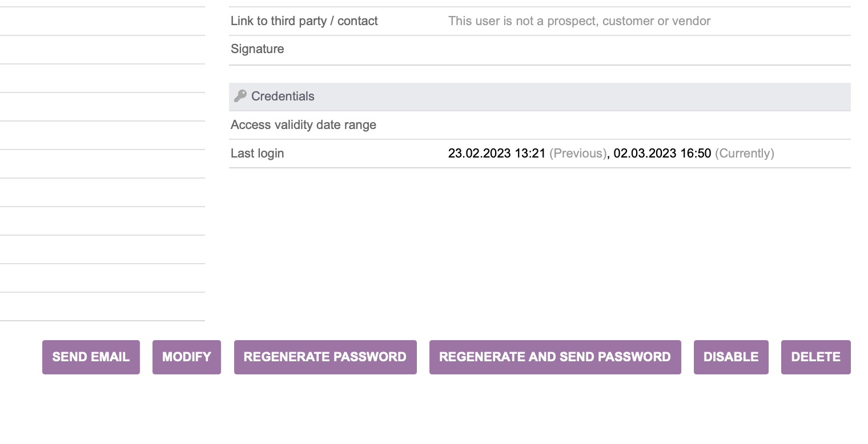Click the key icon beside Credentials
Viewport: 868px width, 444px height.
click(240, 96)
